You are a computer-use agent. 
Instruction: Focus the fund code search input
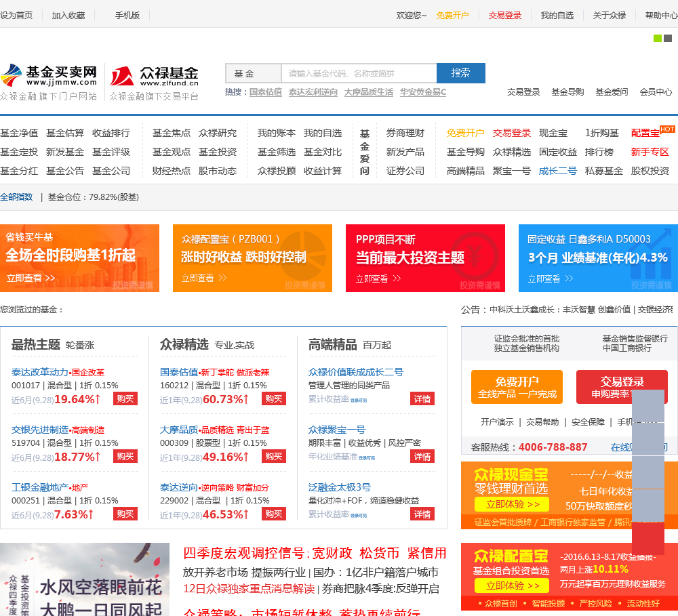[359, 73]
